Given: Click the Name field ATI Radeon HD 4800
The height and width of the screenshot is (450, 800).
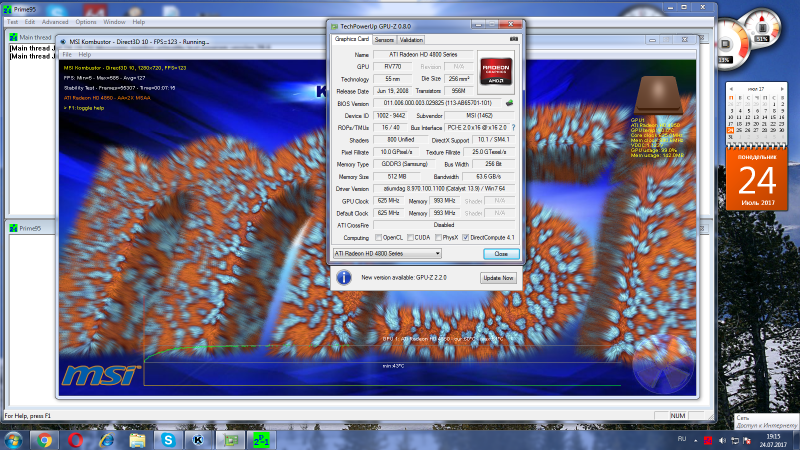Looking at the screenshot, I should (423, 55).
